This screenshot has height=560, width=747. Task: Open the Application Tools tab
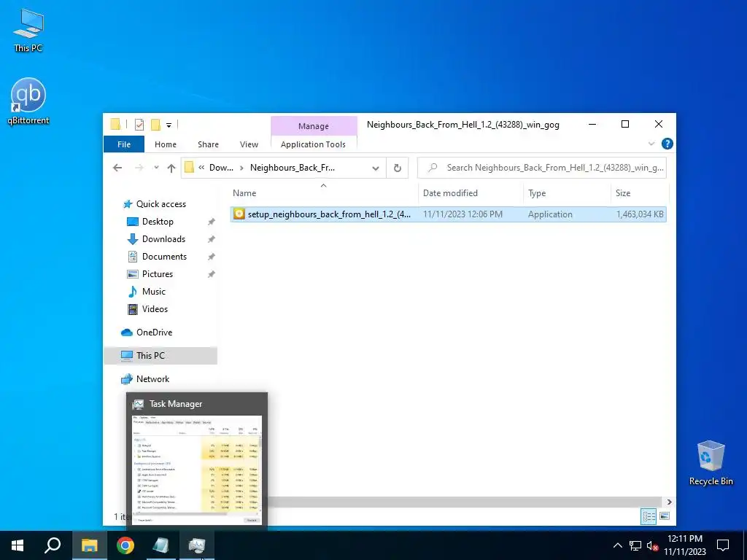click(x=313, y=144)
